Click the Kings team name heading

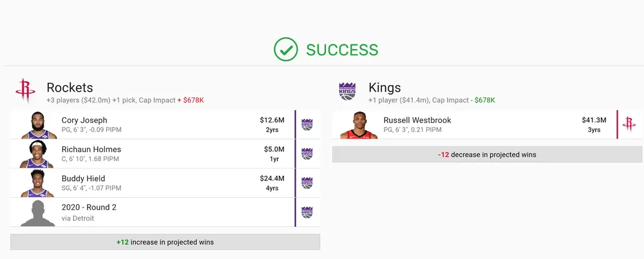tap(384, 88)
